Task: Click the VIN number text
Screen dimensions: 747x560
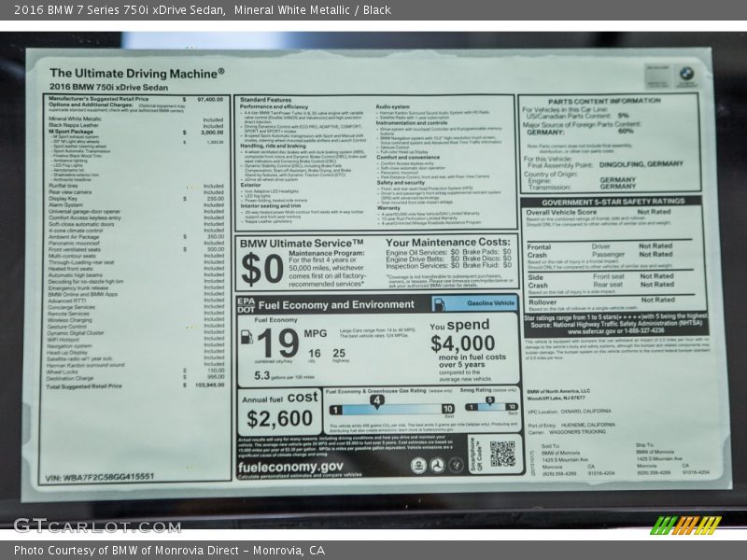Action: click(98, 477)
